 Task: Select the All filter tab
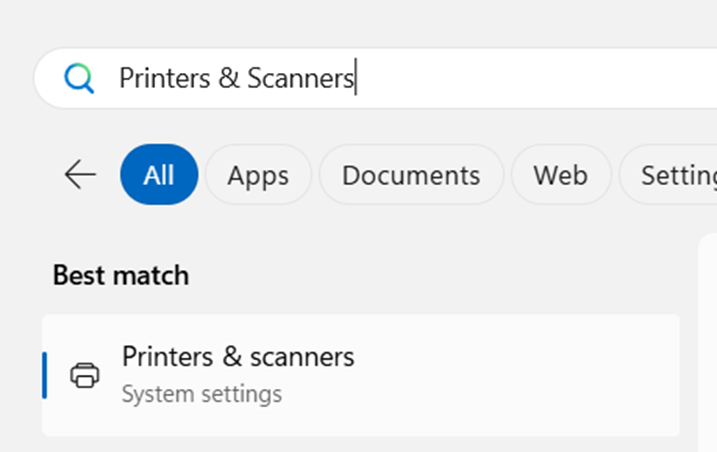coord(159,175)
